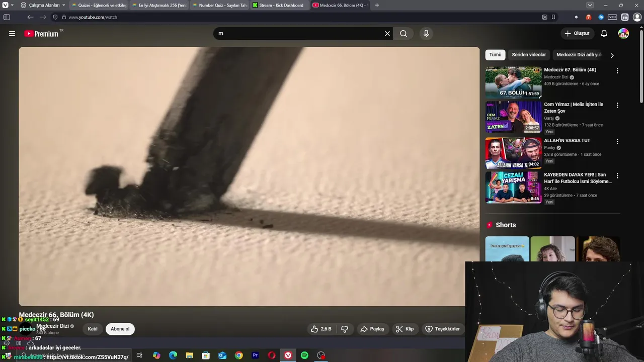Select the Medcezir 66. Bölüm tab

coord(340,5)
